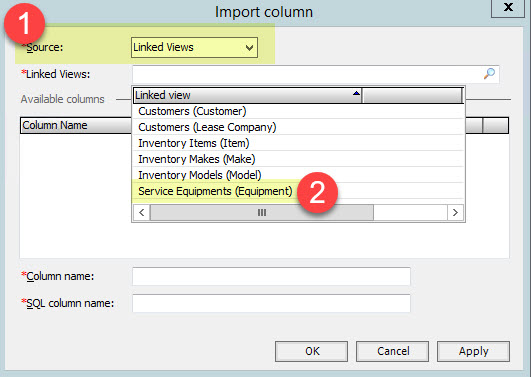Click the Apply button
This screenshot has height=377, width=531.
coord(473,351)
